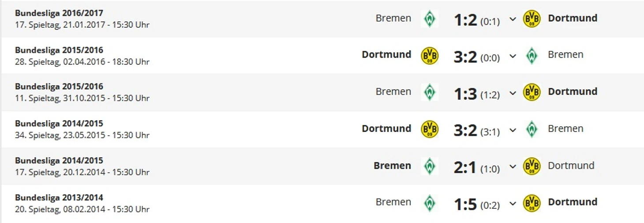Click Bremen crest in the 21.01.2017 match
Viewport: 644px width, 223px height.
click(x=429, y=19)
